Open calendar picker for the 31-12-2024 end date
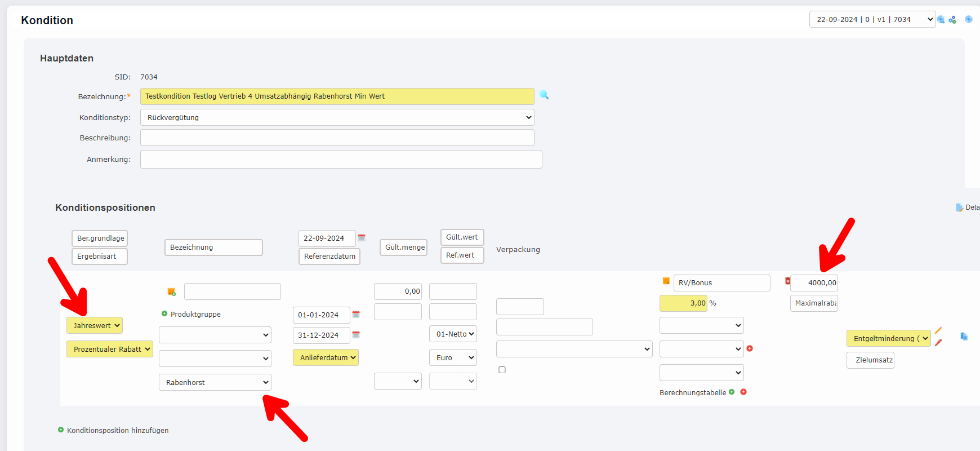The width and height of the screenshot is (980, 451). (356, 335)
